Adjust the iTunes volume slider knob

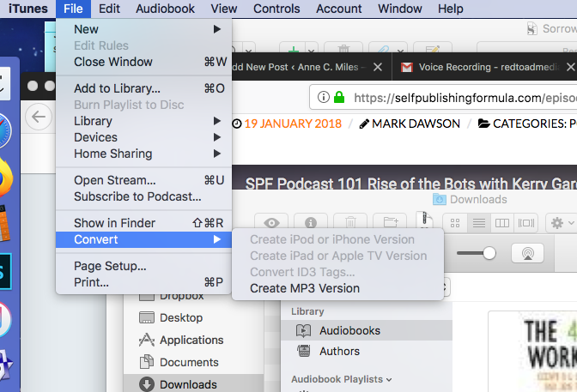(489, 253)
